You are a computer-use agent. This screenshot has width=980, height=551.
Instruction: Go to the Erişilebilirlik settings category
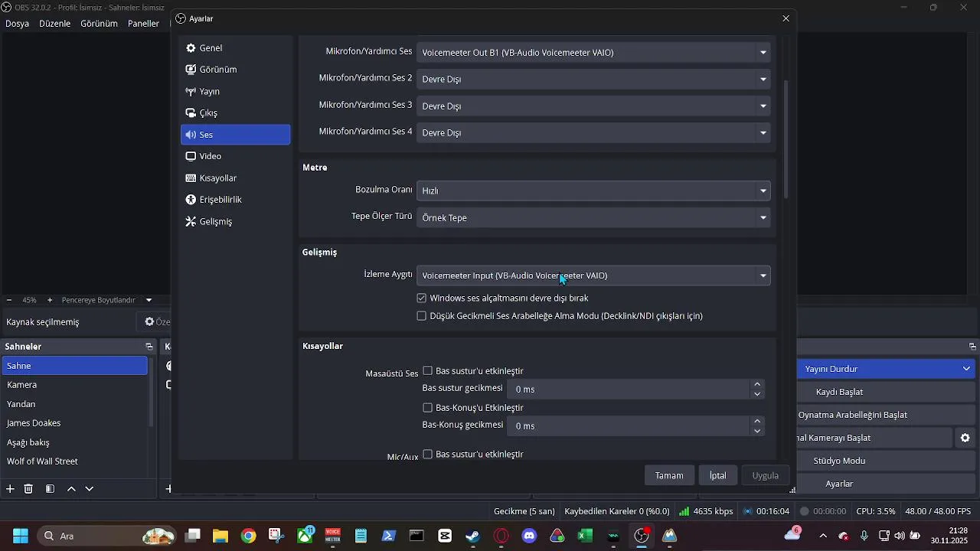click(235, 199)
